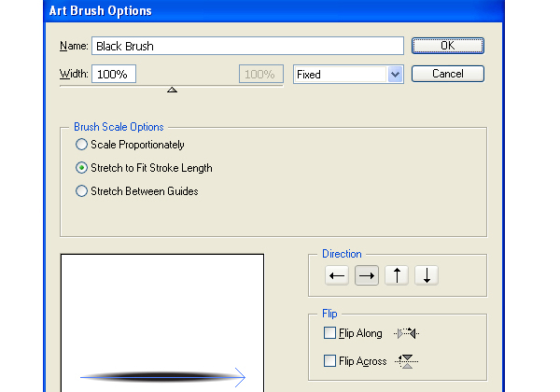
Task: Click the Flip Across illustration icon
Action: [406, 361]
